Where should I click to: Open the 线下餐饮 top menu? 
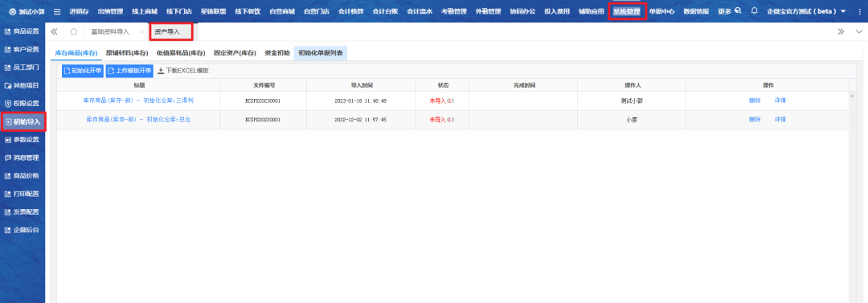pos(248,11)
